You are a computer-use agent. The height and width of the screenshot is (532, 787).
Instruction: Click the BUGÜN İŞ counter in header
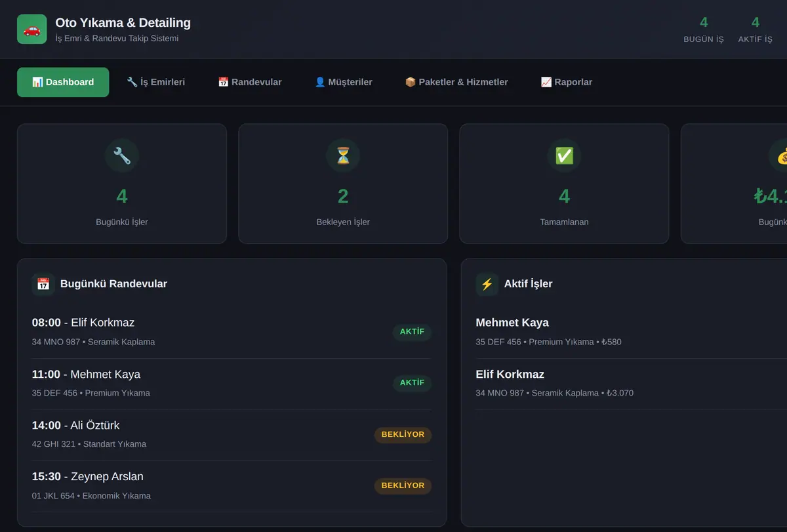704,30
